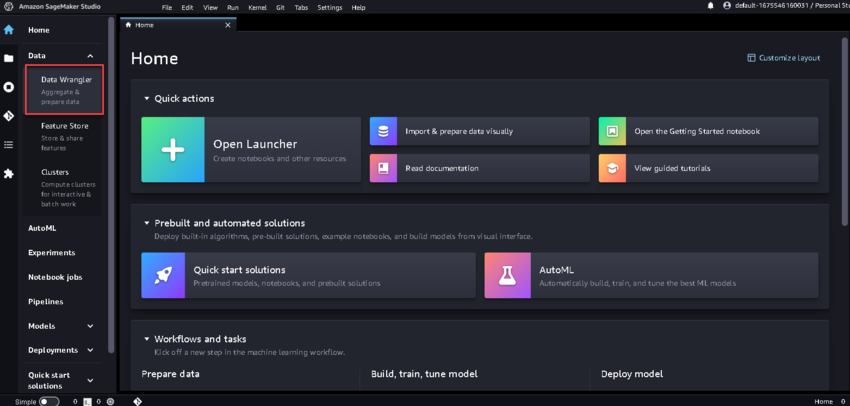Select Pipelines in left navigation
The image size is (850, 406).
pos(46,301)
